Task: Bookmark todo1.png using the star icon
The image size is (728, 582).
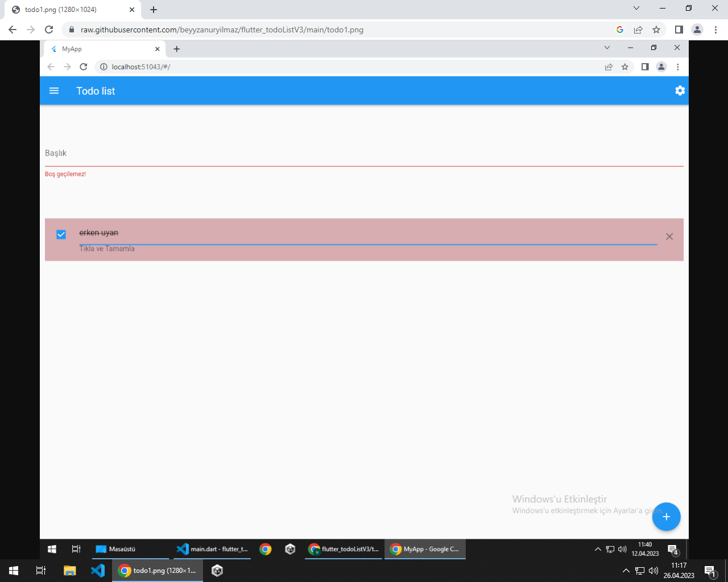Action: [657, 30]
